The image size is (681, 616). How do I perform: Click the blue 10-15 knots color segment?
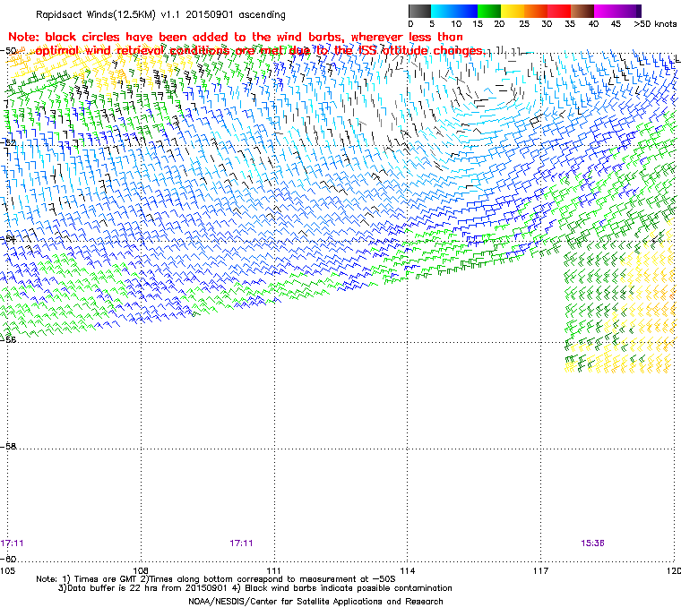click(466, 11)
